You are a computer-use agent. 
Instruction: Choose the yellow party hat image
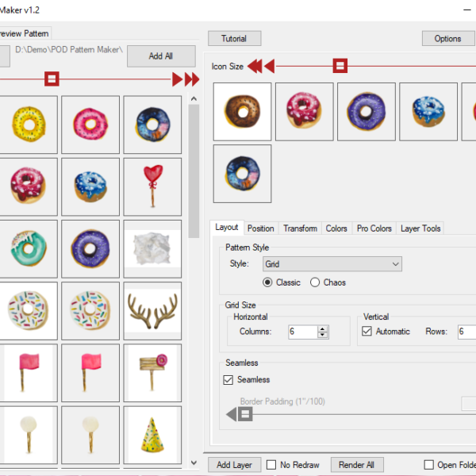click(152, 435)
